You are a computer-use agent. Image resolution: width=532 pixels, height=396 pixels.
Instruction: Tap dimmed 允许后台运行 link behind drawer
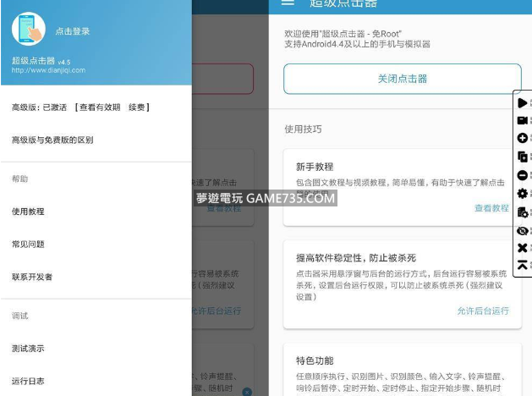(x=217, y=311)
